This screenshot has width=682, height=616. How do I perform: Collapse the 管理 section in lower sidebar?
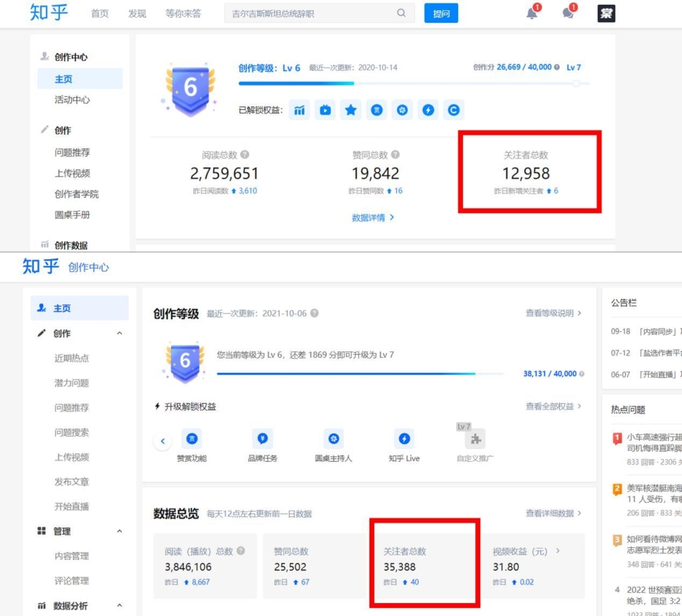[119, 531]
